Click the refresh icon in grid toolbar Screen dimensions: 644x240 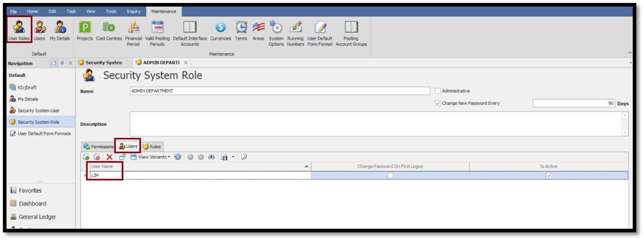click(177, 157)
